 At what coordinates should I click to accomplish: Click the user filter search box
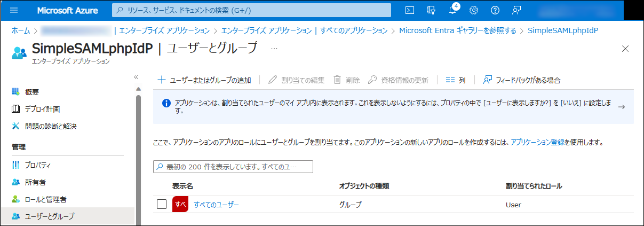233,167
